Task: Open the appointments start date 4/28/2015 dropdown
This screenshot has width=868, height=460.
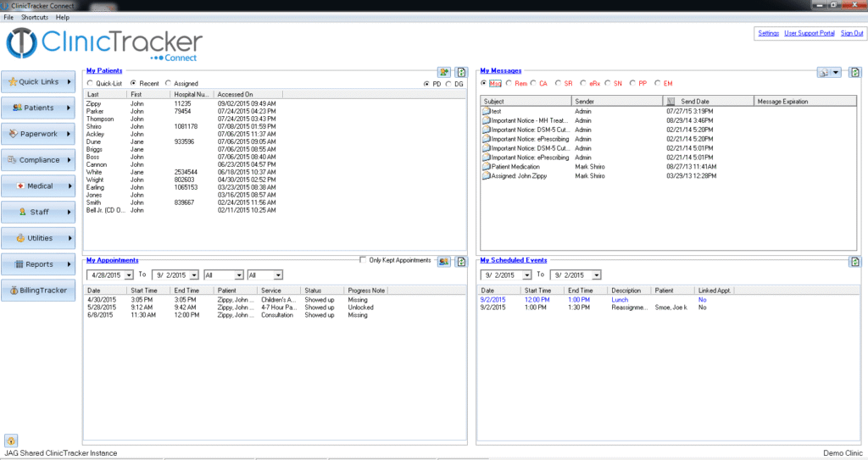Action: pyautogui.click(x=129, y=275)
